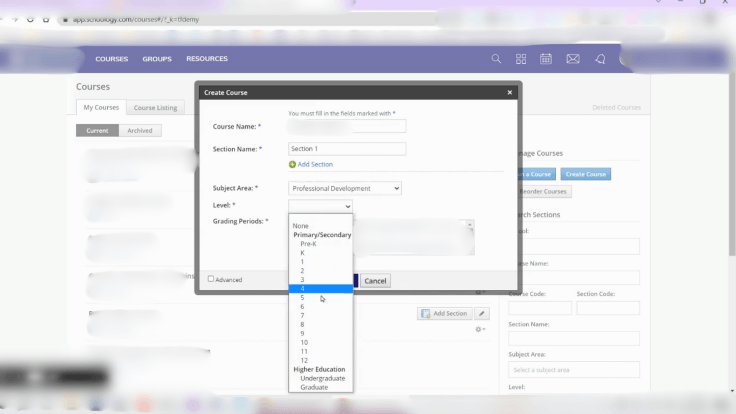Screen dimensions: 736x414
Task: Click the Reorder Courses button
Action: [543, 192]
